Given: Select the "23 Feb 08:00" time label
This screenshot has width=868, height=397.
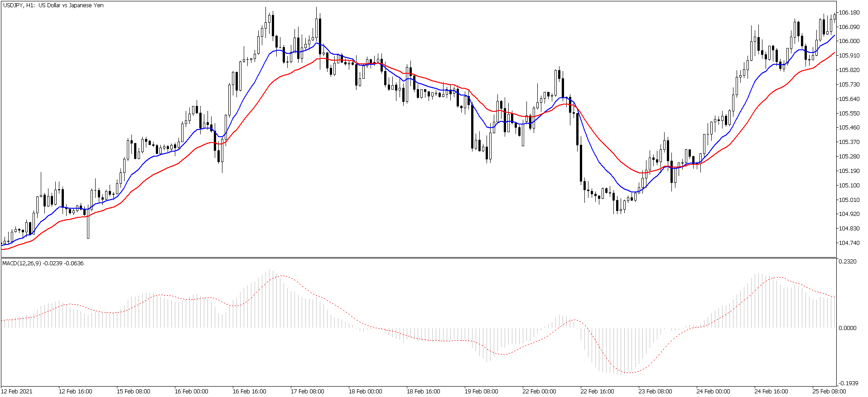Looking at the screenshot, I should (655, 392).
